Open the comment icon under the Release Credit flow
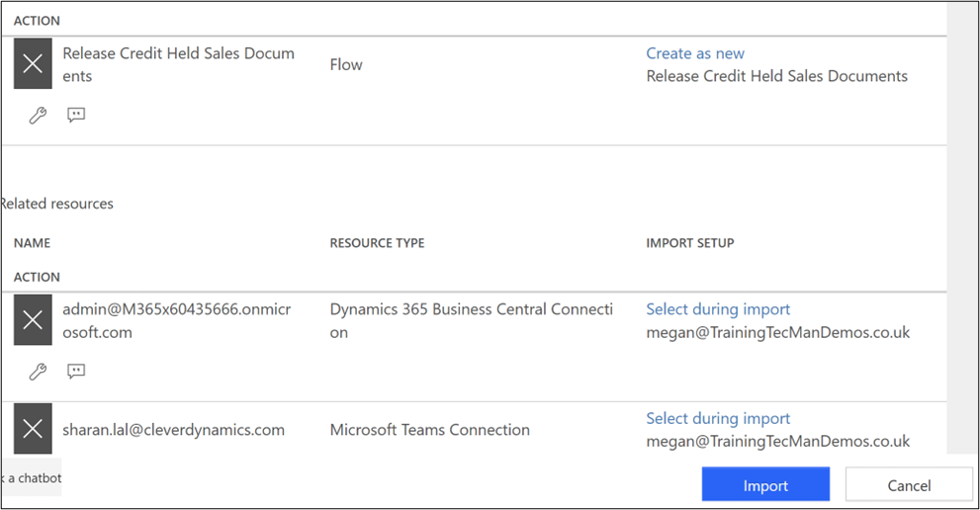 (x=76, y=115)
